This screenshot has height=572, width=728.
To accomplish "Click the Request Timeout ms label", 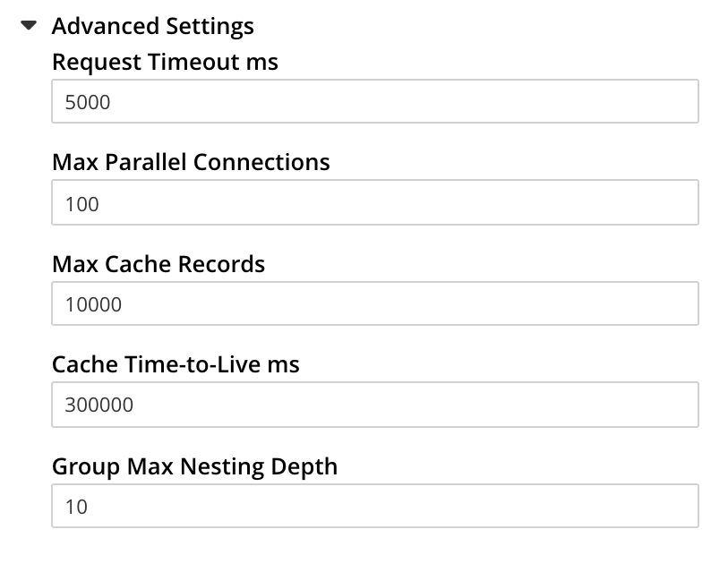I will (x=165, y=62).
